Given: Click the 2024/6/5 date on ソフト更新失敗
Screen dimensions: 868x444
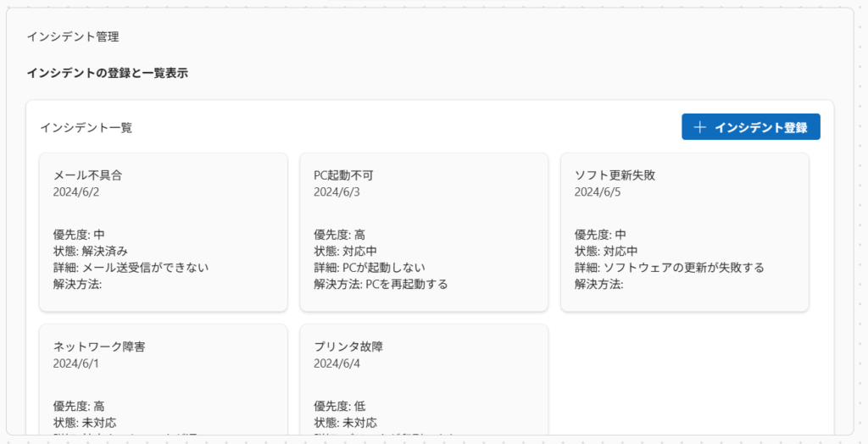Looking at the screenshot, I should coord(598,191).
